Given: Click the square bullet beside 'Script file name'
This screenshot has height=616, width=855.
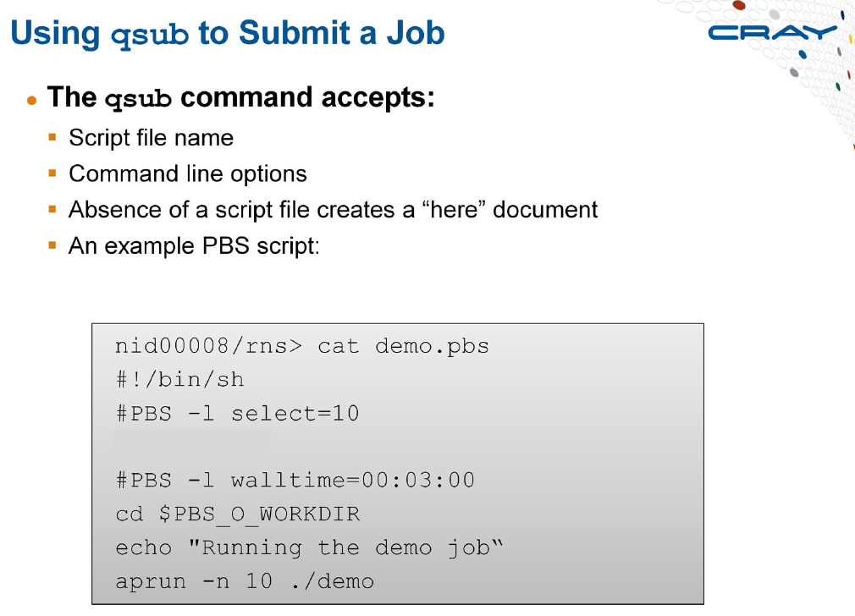Looking at the screenshot, I should [52, 137].
